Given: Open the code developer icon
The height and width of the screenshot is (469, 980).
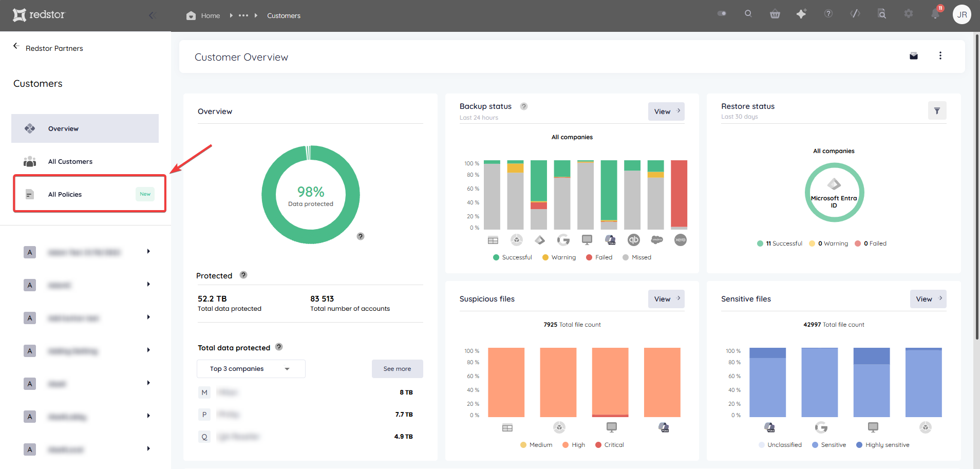Looking at the screenshot, I should [855, 14].
